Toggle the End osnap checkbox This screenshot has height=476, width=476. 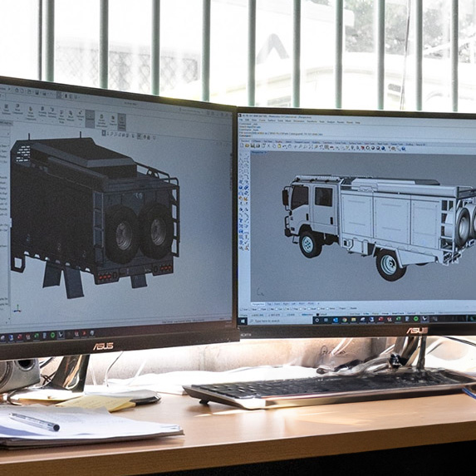pyautogui.click(x=242, y=309)
